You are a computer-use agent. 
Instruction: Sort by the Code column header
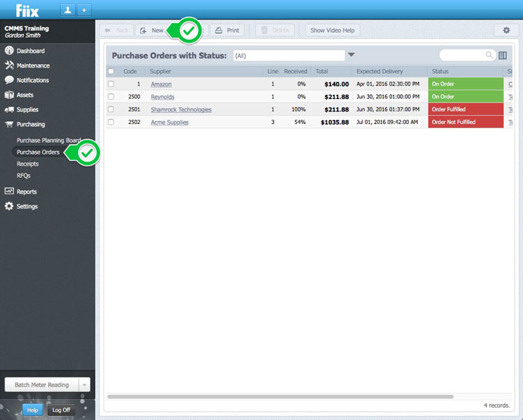coord(130,71)
